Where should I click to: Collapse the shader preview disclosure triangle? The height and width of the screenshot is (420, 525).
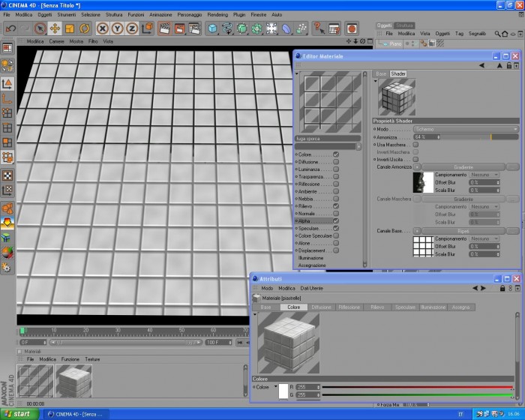(375, 81)
